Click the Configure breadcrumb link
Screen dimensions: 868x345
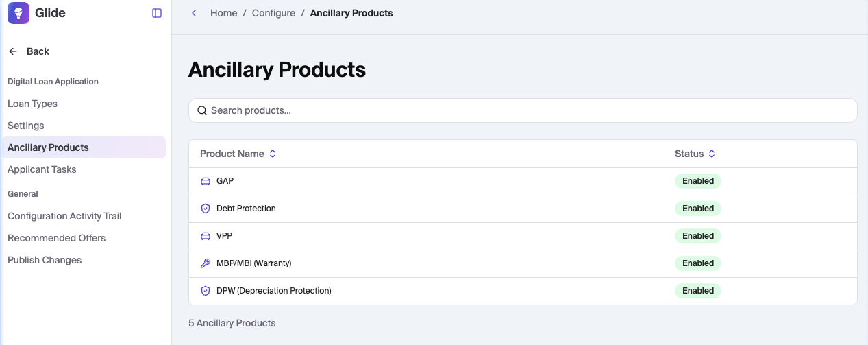pos(273,13)
